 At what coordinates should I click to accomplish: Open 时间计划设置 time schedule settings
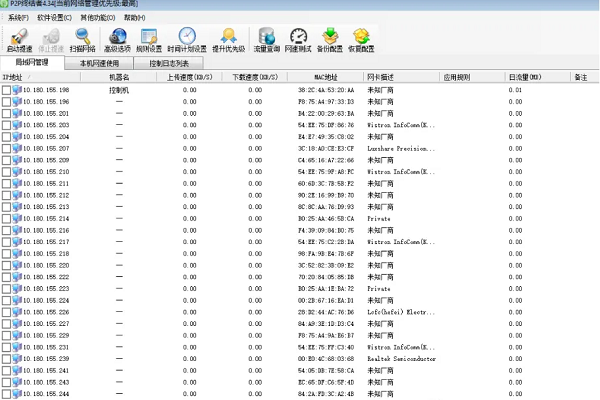pyautogui.click(x=187, y=38)
